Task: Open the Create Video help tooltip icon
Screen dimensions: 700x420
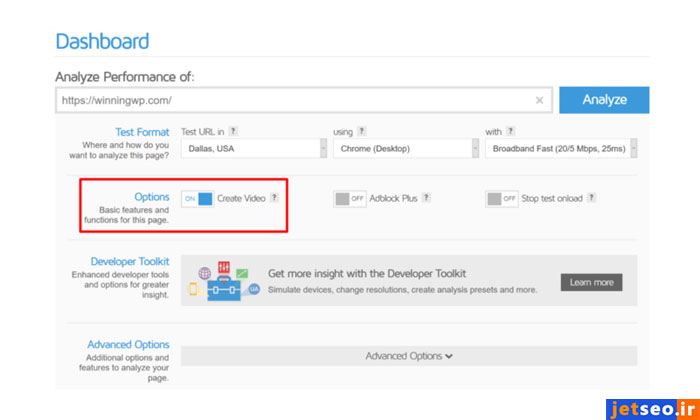Action: [274, 198]
